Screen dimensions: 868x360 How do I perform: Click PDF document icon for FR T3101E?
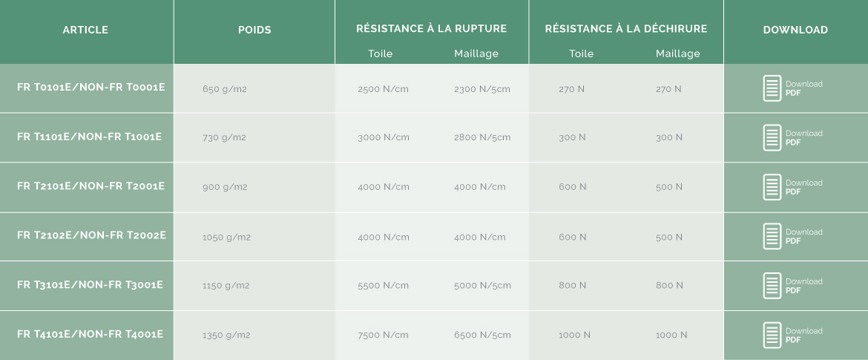[x=772, y=286]
